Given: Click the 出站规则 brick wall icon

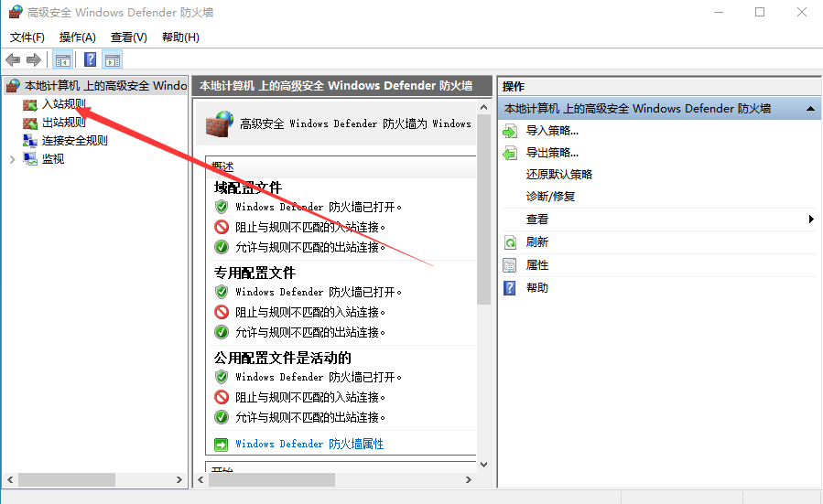Looking at the screenshot, I should pos(30,123).
